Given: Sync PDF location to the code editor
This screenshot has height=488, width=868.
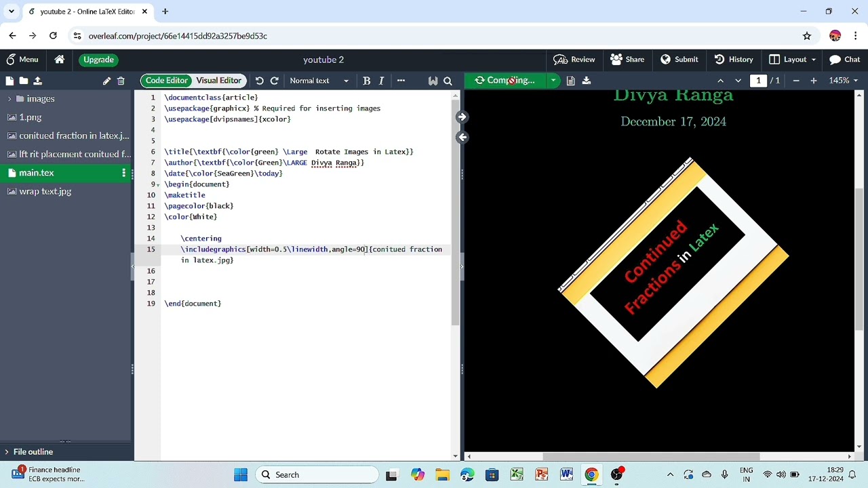Looking at the screenshot, I should pos(462,137).
